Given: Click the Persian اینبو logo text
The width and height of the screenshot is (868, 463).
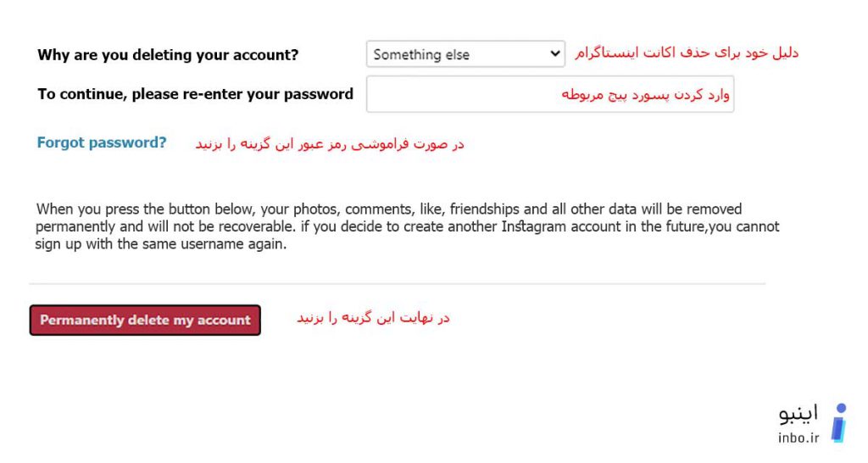Looking at the screenshot, I should point(798,414).
